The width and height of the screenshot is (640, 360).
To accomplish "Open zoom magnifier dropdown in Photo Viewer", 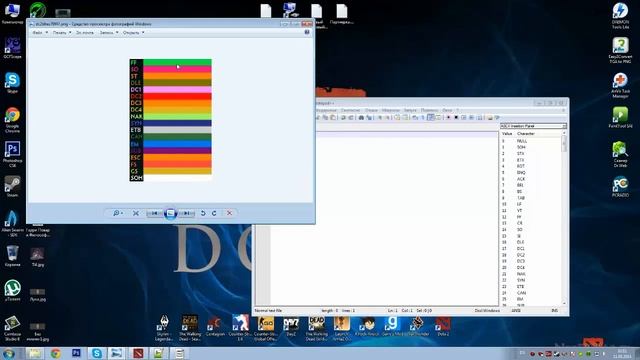I will 118,213.
